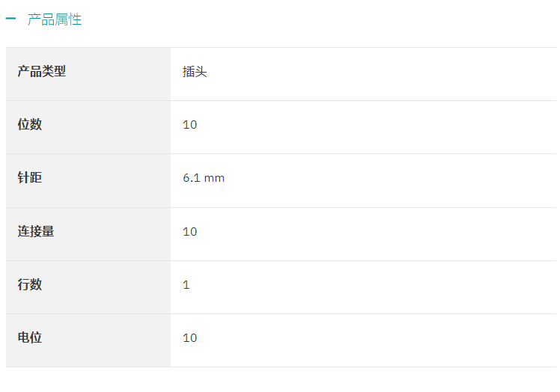Select the 位数 attribute label
Image resolution: width=560 pixels, height=392 pixels.
pos(30,124)
